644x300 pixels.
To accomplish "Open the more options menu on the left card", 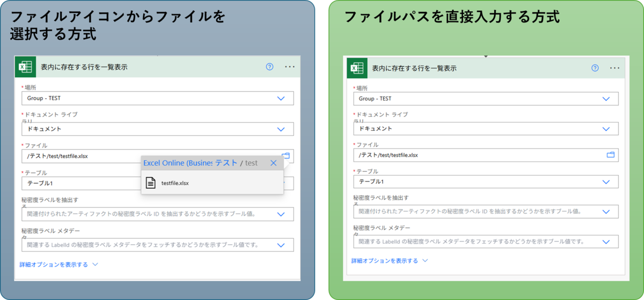I will pos(290,67).
